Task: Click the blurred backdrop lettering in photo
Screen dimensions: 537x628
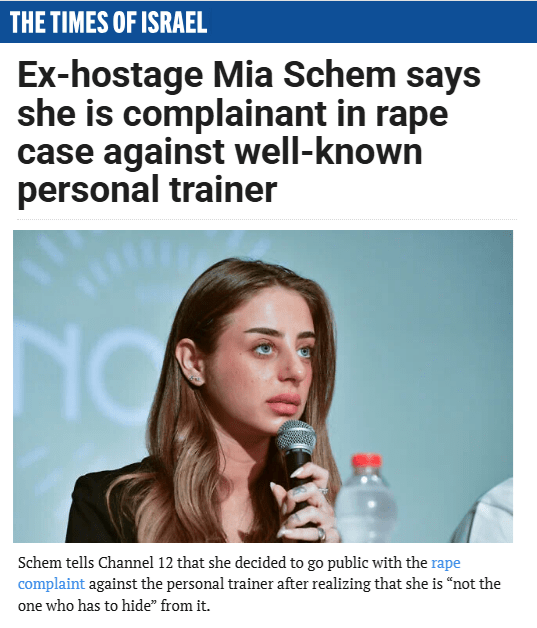Action: tap(84, 372)
